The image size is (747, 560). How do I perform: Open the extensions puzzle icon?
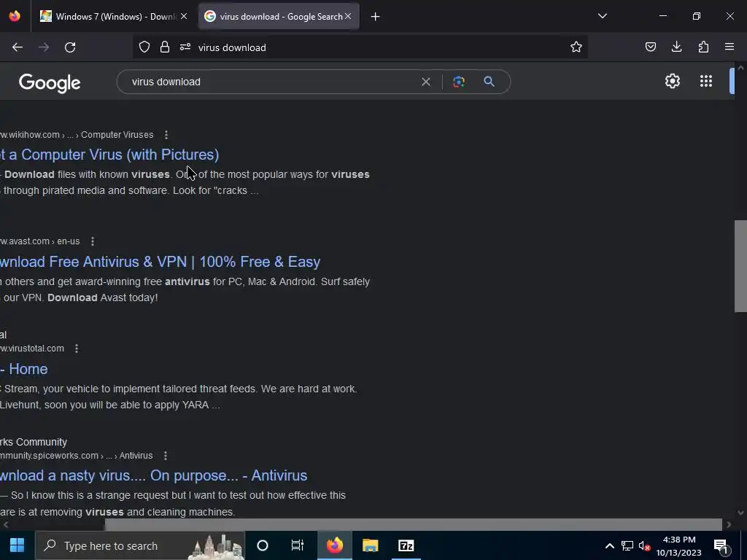[x=703, y=47]
